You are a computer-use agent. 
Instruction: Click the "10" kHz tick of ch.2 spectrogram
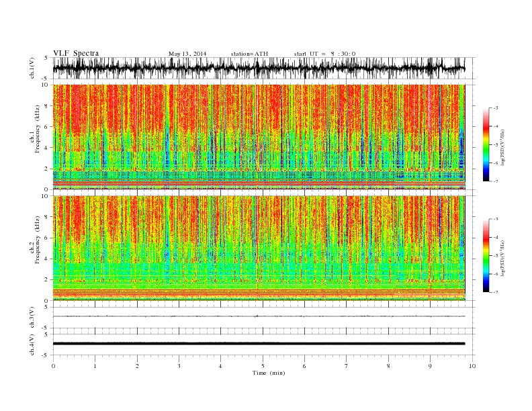pyautogui.click(x=46, y=196)
